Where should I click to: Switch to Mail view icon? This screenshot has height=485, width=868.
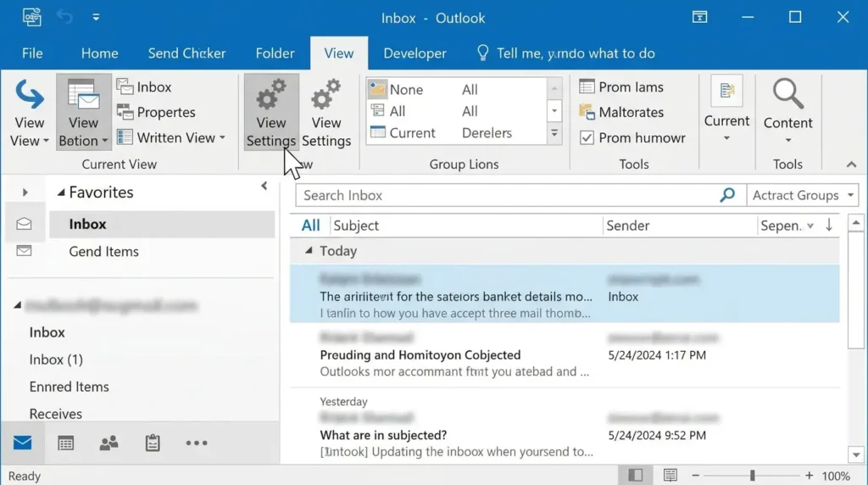23,443
